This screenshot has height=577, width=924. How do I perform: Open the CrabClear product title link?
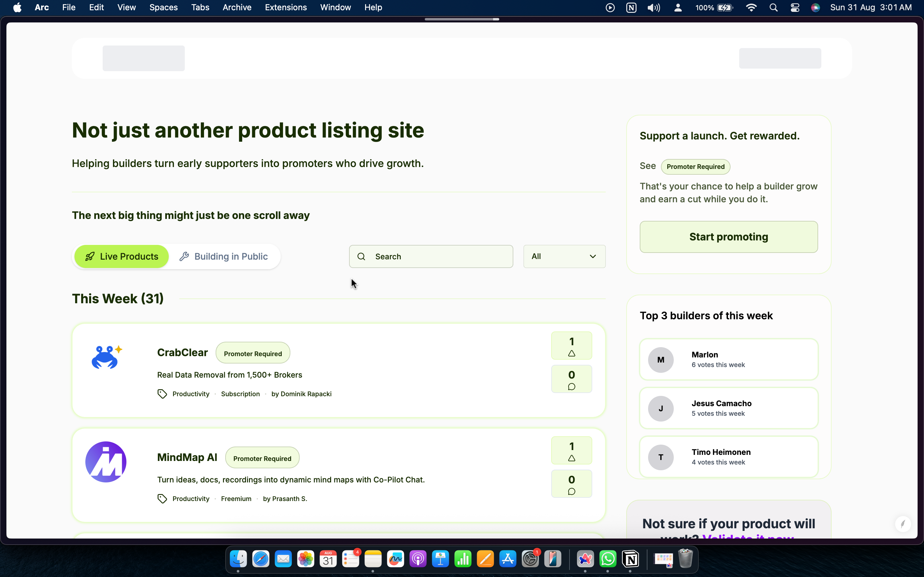(x=183, y=353)
